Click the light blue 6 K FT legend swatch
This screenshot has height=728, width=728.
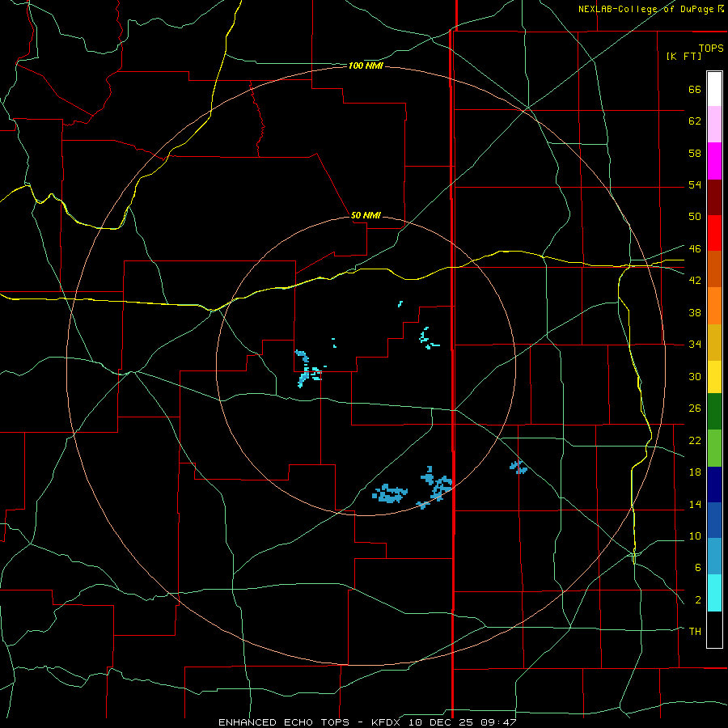714,557
